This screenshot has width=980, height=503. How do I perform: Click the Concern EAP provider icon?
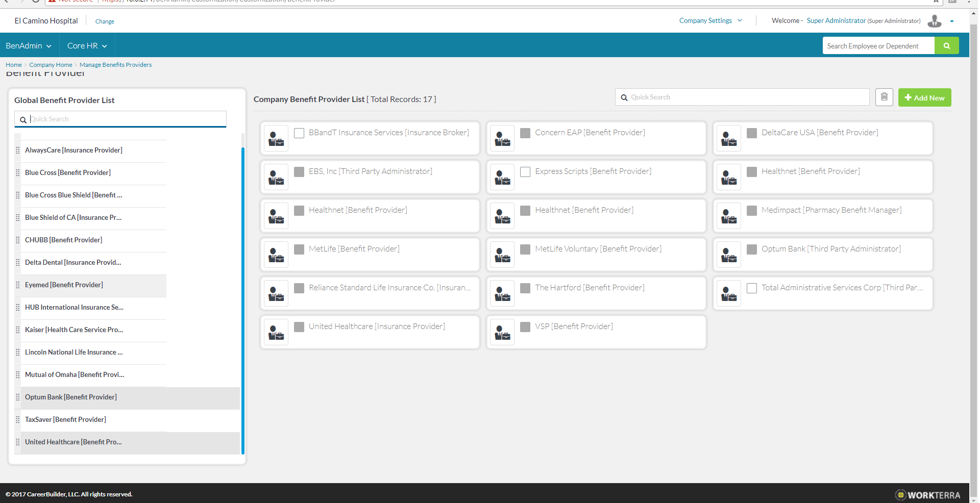point(502,139)
